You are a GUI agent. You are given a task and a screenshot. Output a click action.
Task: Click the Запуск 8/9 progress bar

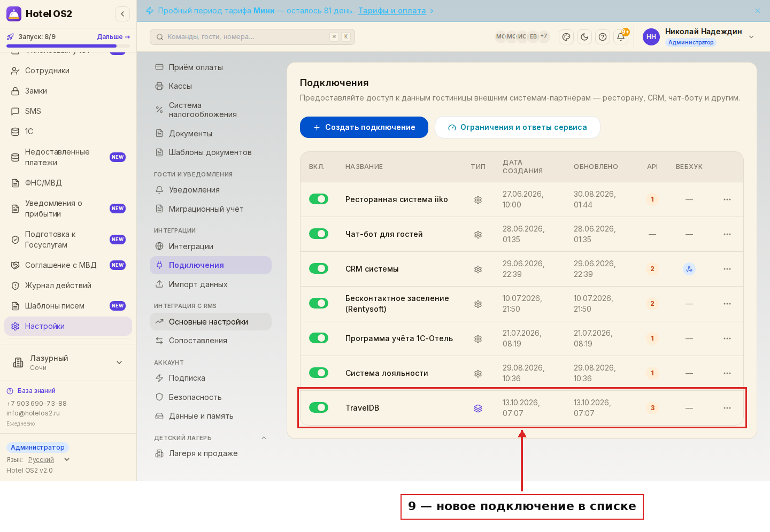click(68, 46)
